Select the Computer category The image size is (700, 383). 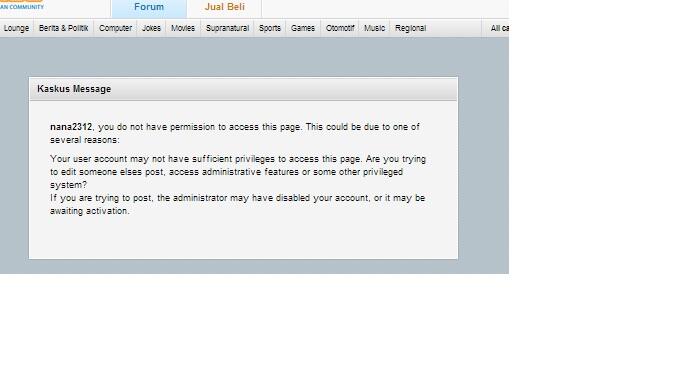[x=115, y=28]
